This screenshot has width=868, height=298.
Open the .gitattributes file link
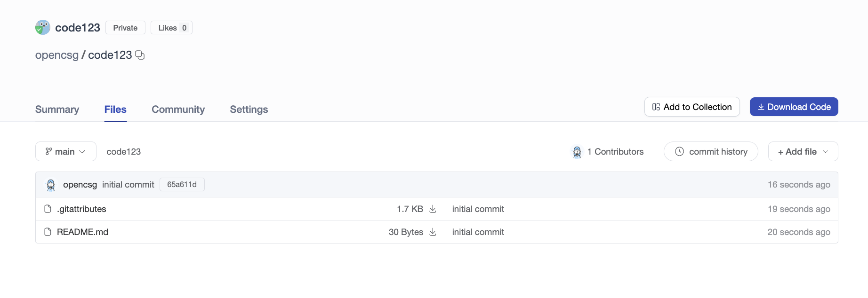pos(81,209)
